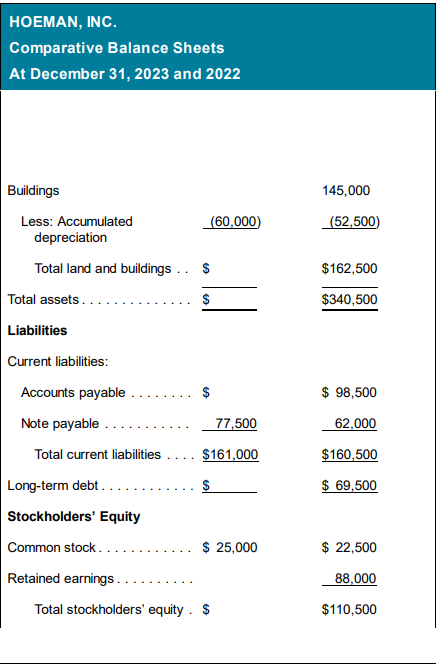Image resolution: width=438 pixels, height=665 pixels.
Task: Click the HOEMAN, INC. title text
Action: click(x=63, y=22)
